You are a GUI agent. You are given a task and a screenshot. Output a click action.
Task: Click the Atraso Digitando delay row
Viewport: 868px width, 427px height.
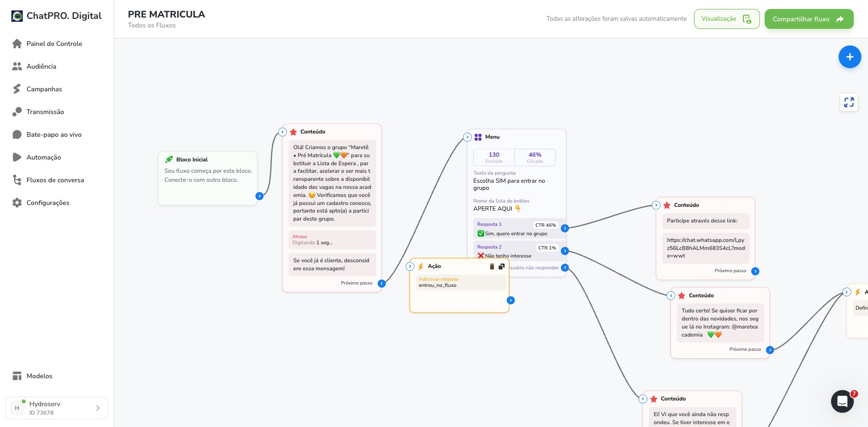(x=332, y=240)
